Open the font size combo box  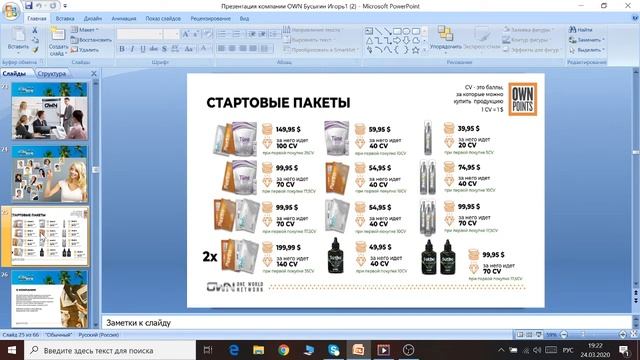point(171,34)
